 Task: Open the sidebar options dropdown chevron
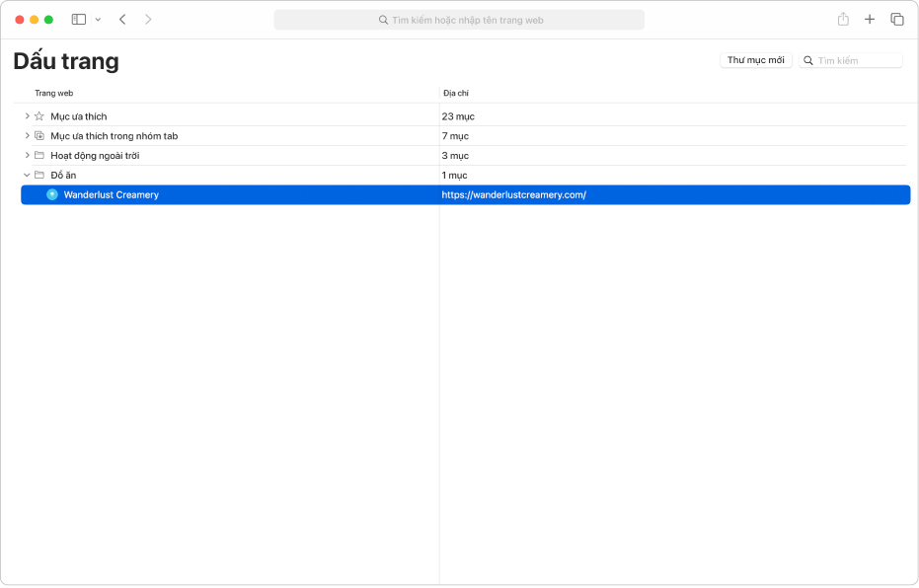(x=98, y=20)
